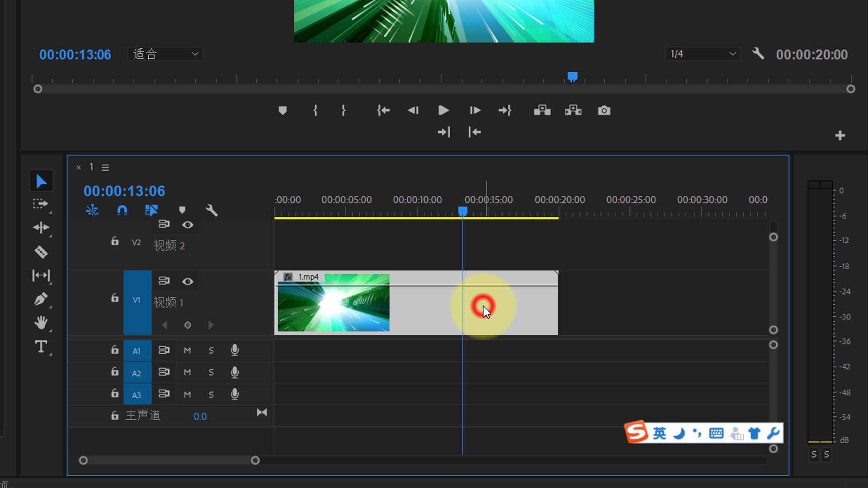Click the Export Frame camera icon
This screenshot has width=868, height=488.
[x=604, y=111]
